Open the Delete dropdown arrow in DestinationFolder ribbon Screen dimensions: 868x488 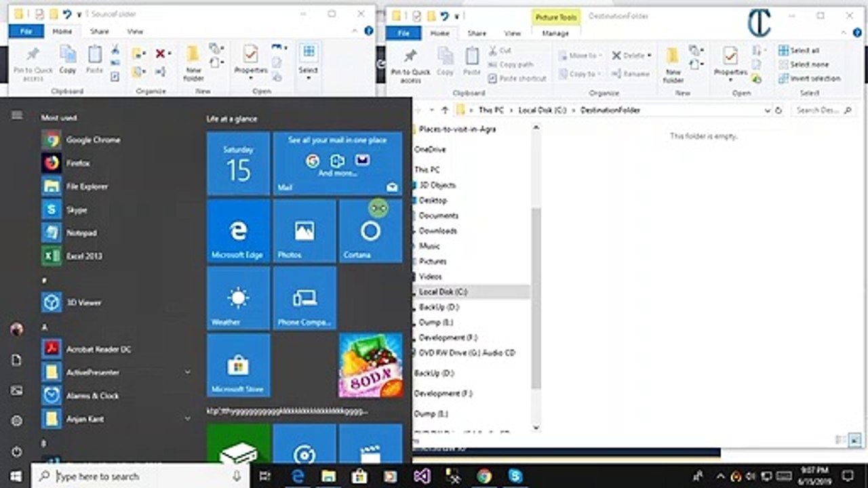(x=649, y=56)
